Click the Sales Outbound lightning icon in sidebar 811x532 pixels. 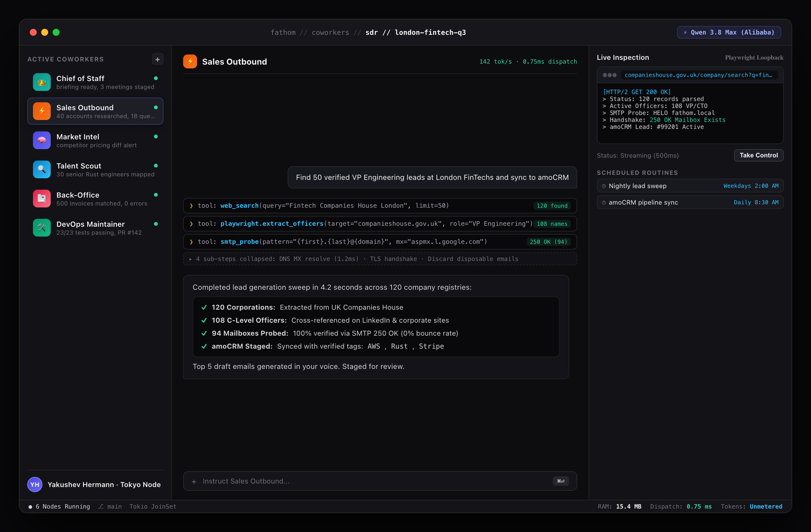(42, 111)
